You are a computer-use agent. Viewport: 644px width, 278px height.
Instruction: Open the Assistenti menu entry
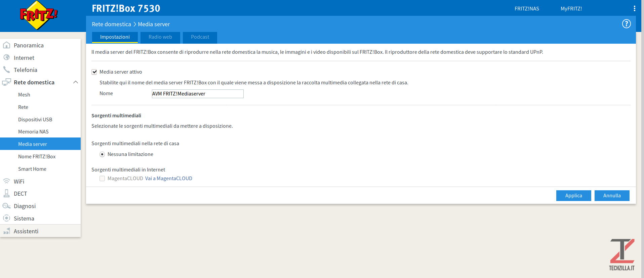26,231
